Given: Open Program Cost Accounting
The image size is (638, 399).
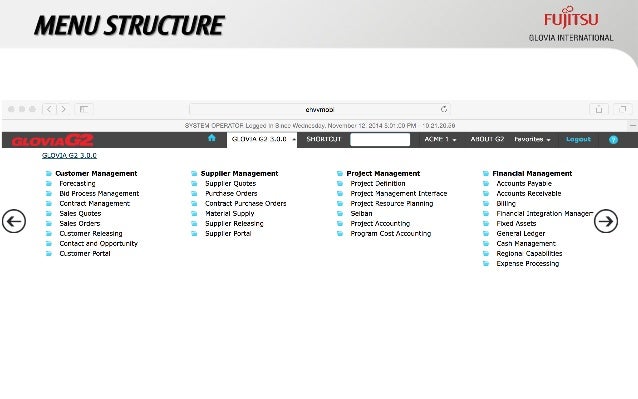Looking at the screenshot, I should point(391,233).
